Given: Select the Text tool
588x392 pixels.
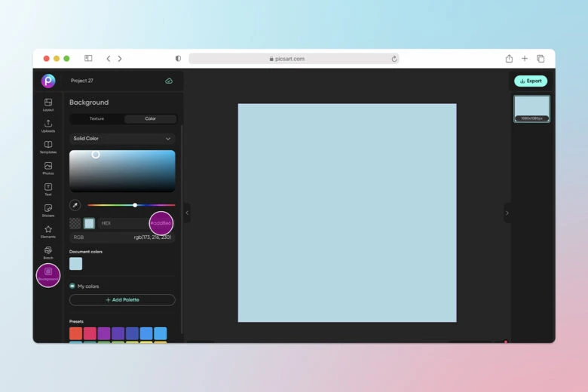Looking at the screenshot, I should click(x=48, y=188).
